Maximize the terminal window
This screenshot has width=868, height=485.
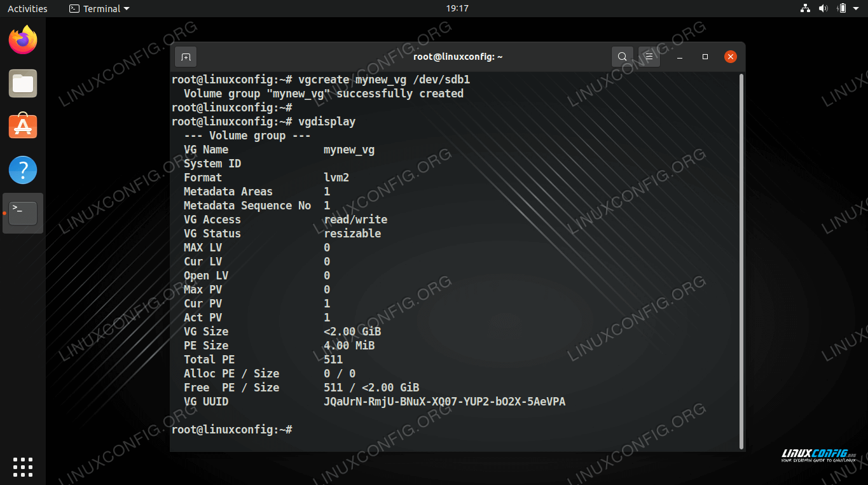click(x=705, y=57)
